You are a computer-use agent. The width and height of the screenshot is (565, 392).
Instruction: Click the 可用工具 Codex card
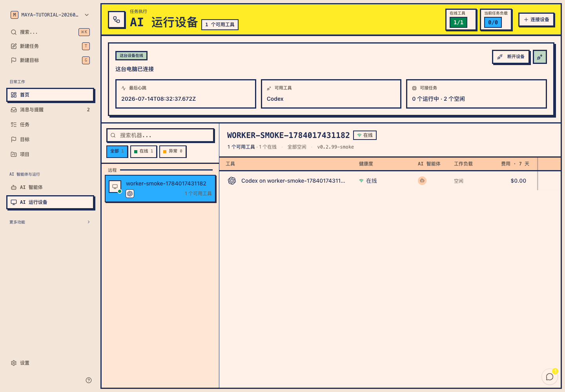(x=331, y=94)
